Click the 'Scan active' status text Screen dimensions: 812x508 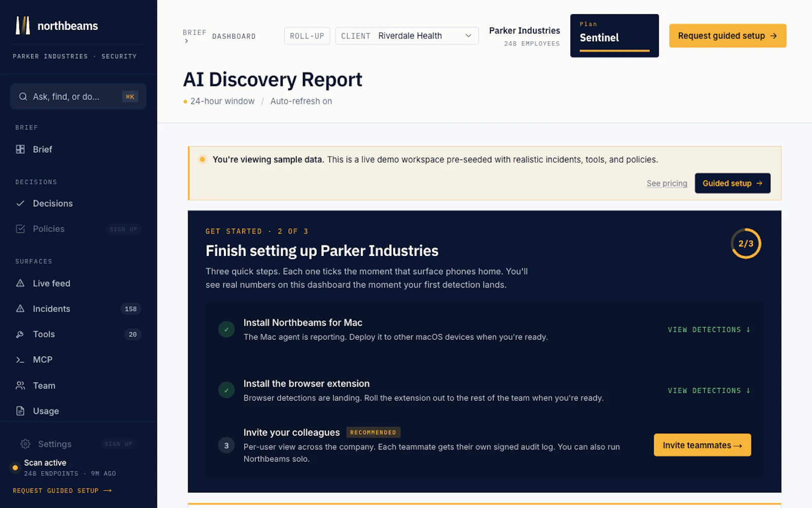[x=45, y=463]
